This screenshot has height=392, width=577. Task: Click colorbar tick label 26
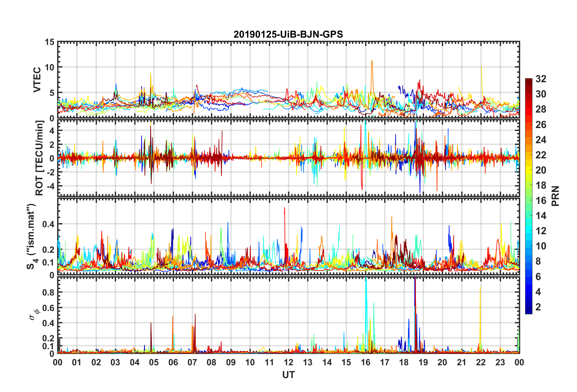[x=541, y=124]
